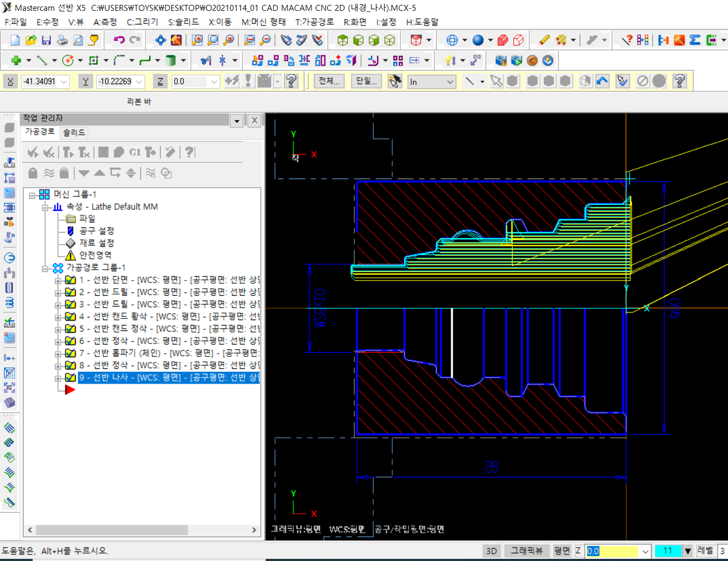Click the create line tool icon

pyautogui.click(x=42, y=60)
